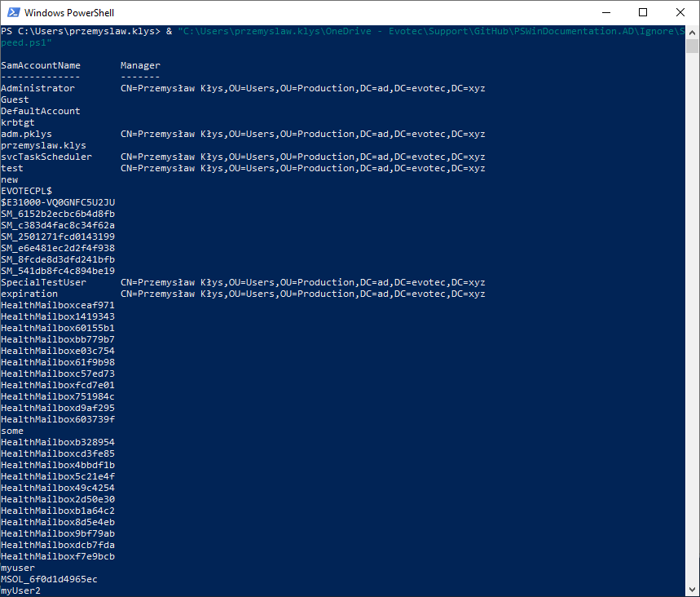Click the myUser2 entry
The width and height of the screenshot is (700, 597).
pos(20,590)
